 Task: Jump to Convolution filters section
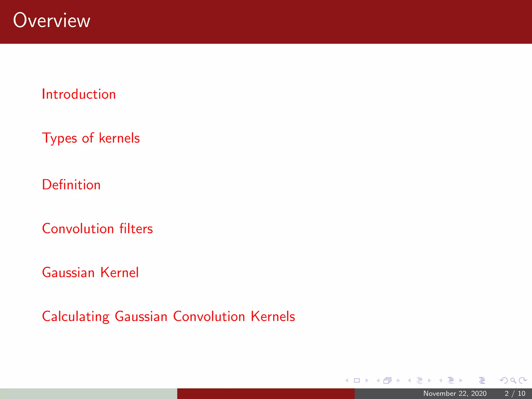pos(97,229)
